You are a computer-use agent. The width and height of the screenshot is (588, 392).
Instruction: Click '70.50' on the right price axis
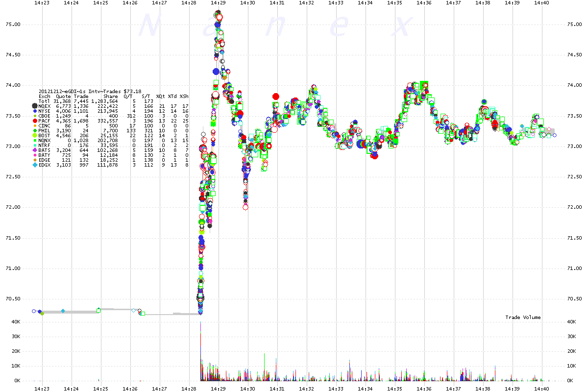[x=574, y=299]
